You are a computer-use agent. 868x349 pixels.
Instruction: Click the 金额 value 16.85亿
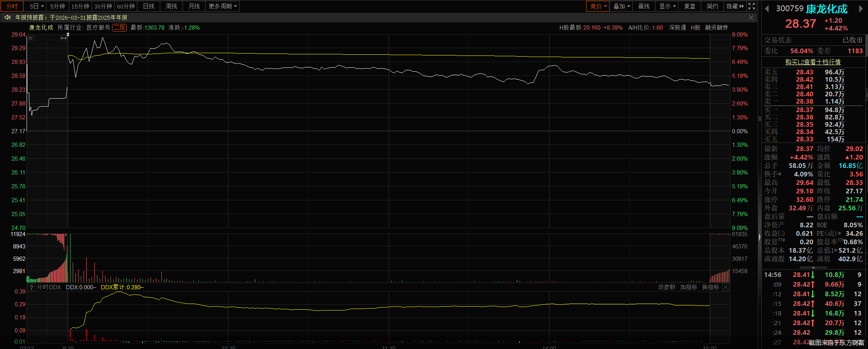851,166
